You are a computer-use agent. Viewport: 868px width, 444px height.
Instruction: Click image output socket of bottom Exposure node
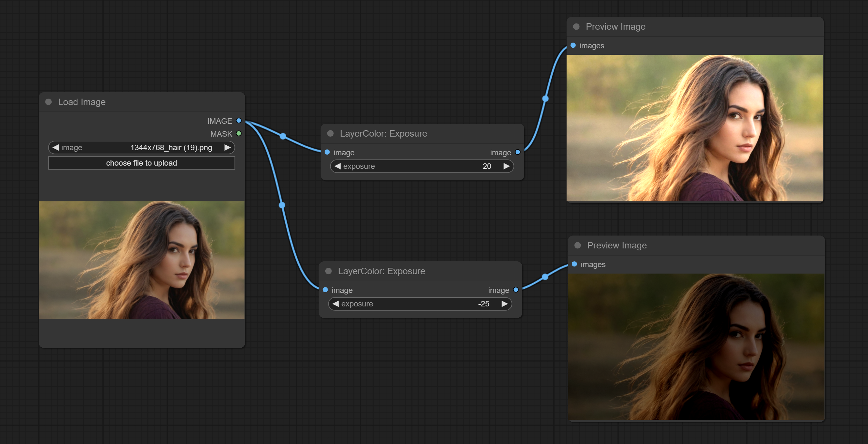[516, 290]
